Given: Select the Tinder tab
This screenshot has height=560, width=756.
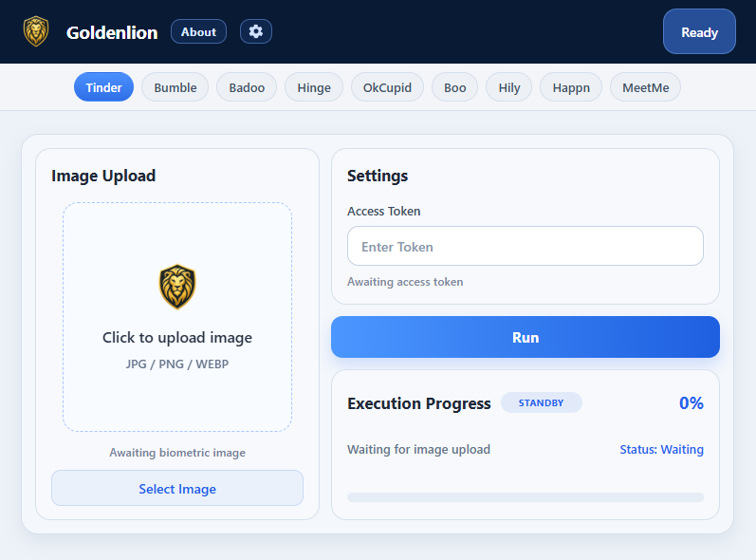Looking at the screenshot, I should [x=103, y=87].
